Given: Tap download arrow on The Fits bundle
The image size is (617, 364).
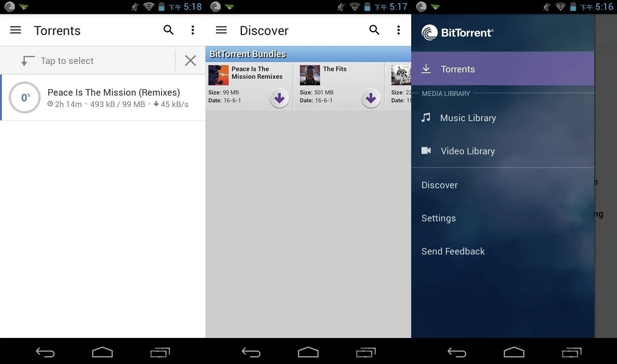Looking at the screenshot, I should [x=370, y=98].
